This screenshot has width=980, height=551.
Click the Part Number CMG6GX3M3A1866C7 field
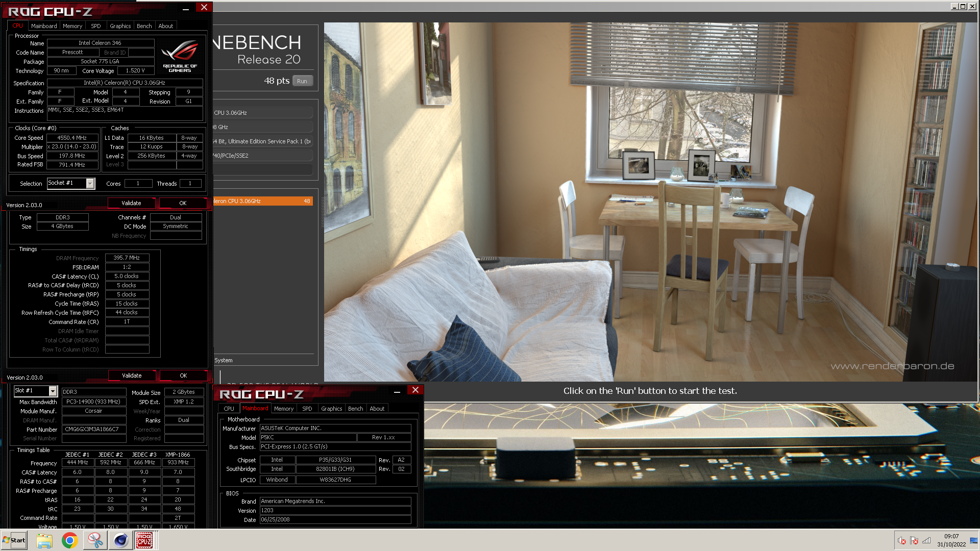tap(93, 429)
